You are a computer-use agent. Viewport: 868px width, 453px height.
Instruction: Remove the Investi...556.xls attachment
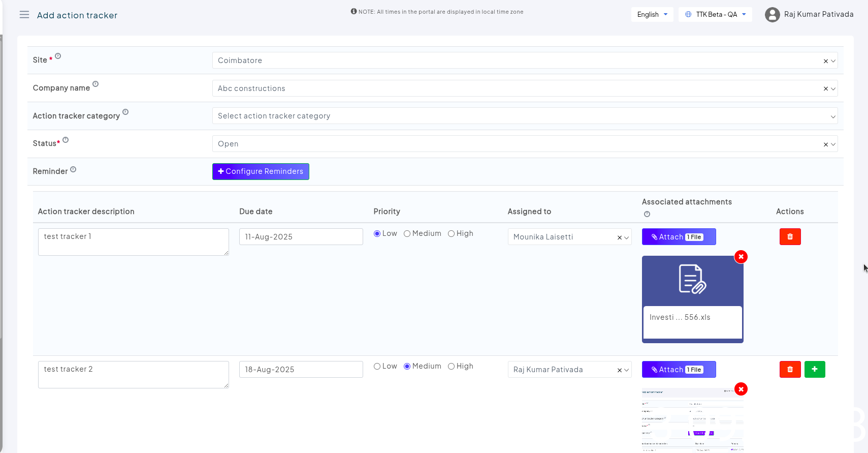741,257
